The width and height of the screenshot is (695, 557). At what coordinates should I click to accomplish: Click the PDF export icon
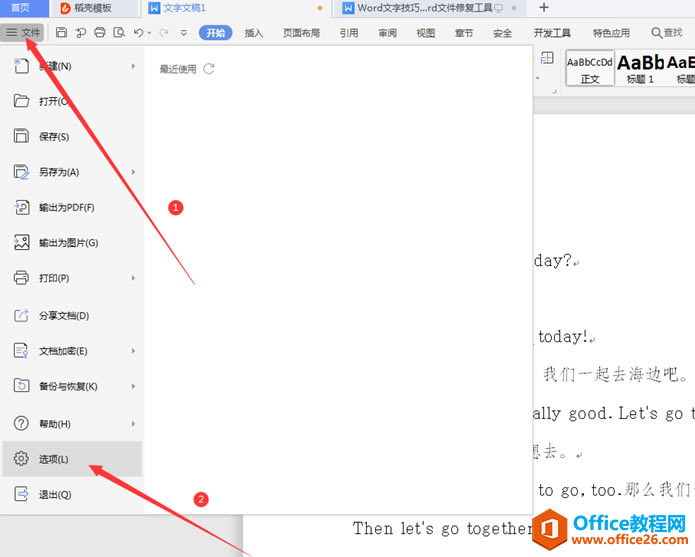(x=21, y=207)
